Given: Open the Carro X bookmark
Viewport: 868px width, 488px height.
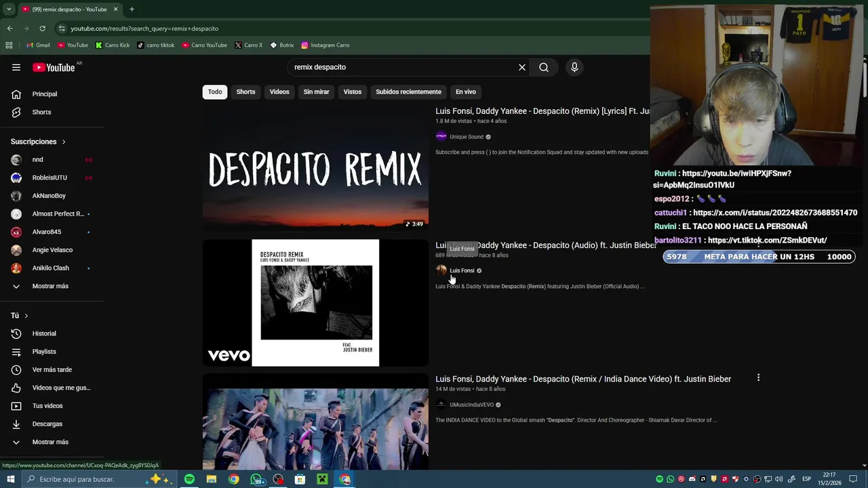Looking at the screenshot, I should pyautogui.click(x=248, y=45).
